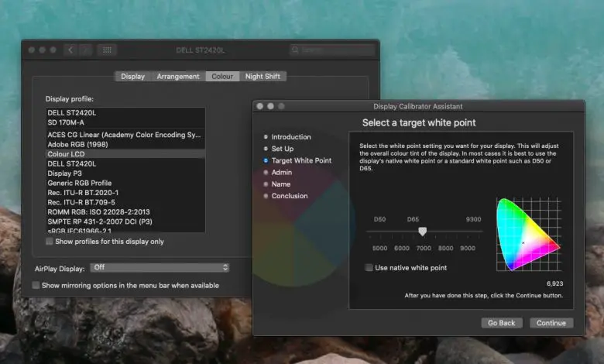The width and height of the screenshot is (604, 364).
Task: Open the Night Shift tab
Action: 263,76
